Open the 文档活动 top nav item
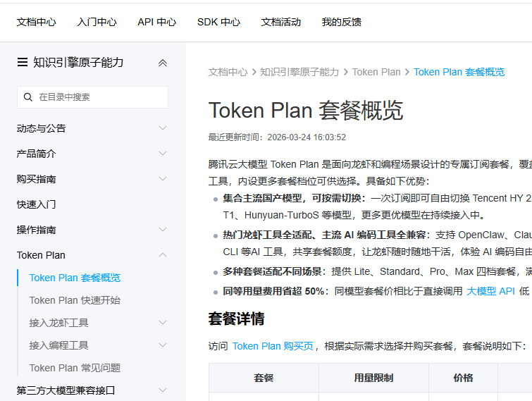 point(281,22)
